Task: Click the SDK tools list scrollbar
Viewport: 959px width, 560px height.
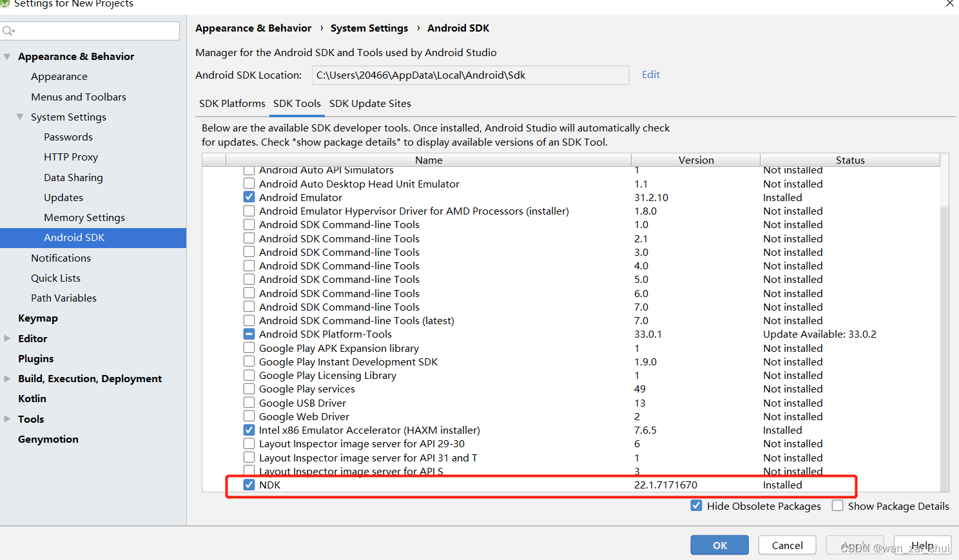Action: 944,348
